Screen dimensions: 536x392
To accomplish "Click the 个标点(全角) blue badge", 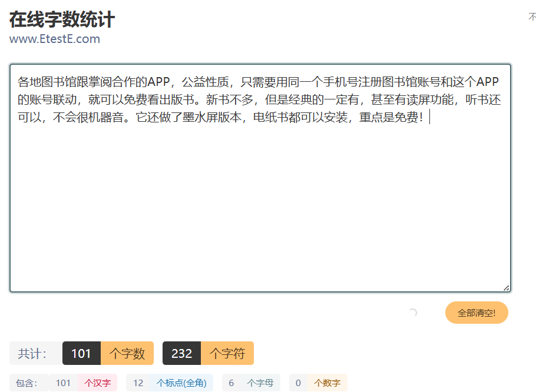I will (181, 383).
